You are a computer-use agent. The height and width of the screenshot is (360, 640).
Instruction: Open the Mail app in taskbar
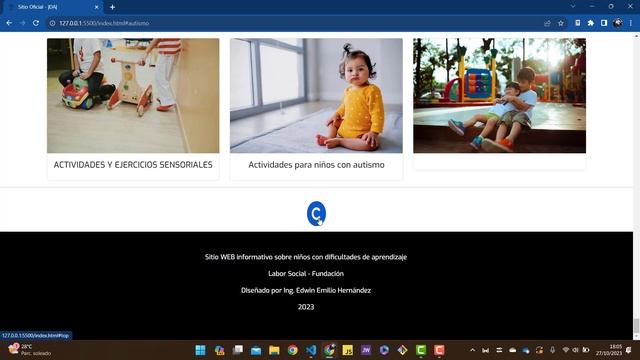coord(256,350)
